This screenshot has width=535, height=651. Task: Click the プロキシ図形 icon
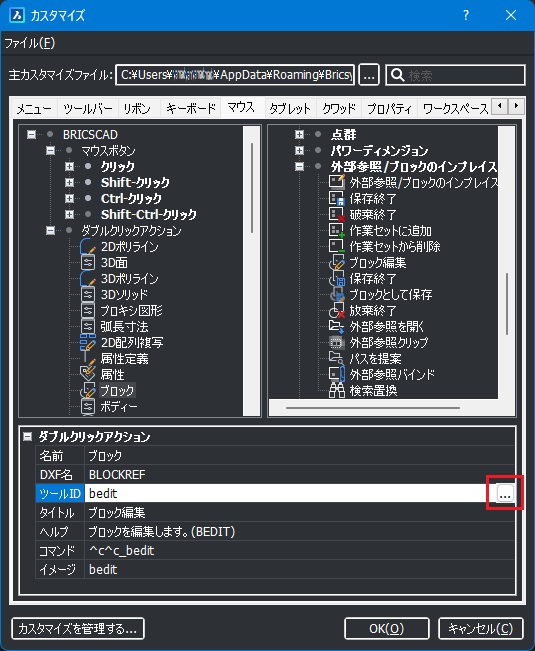(x=88, y=311)
